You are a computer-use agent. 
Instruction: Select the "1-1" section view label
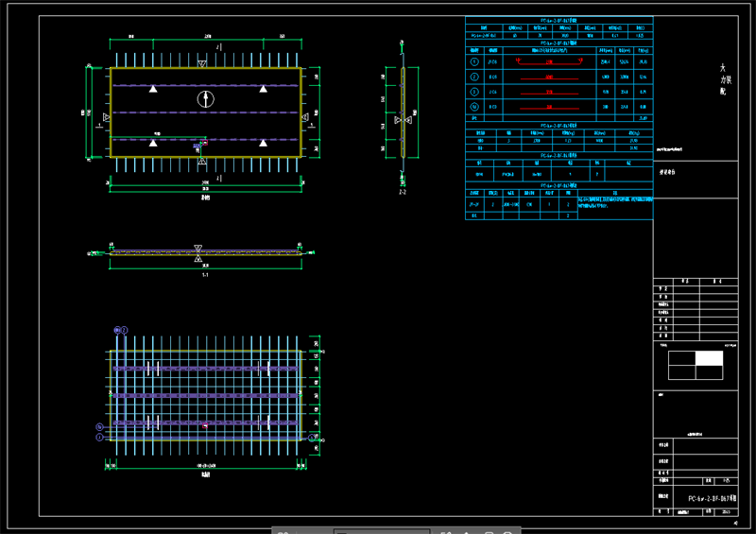(x=205, y=275)
